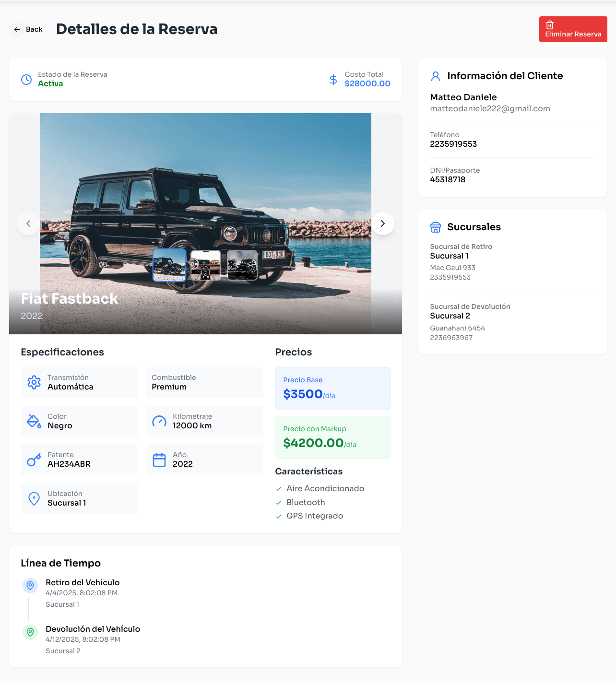Click the return date 4/12/2025, 8:02:08 PM
This screenshot has width=616, height=684.
click(x=83, y=639)
